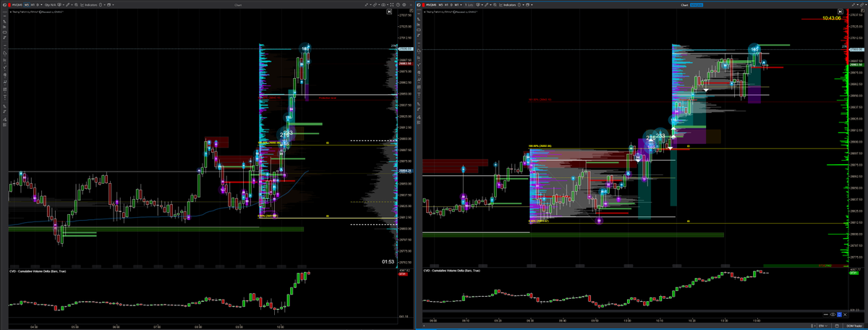Image resolution: width=868 pixels, height=330 pixels.
Task: Click MNQM6 symbol in right chart toolbar
Action: pyautogui.click(x=431, y=4)
